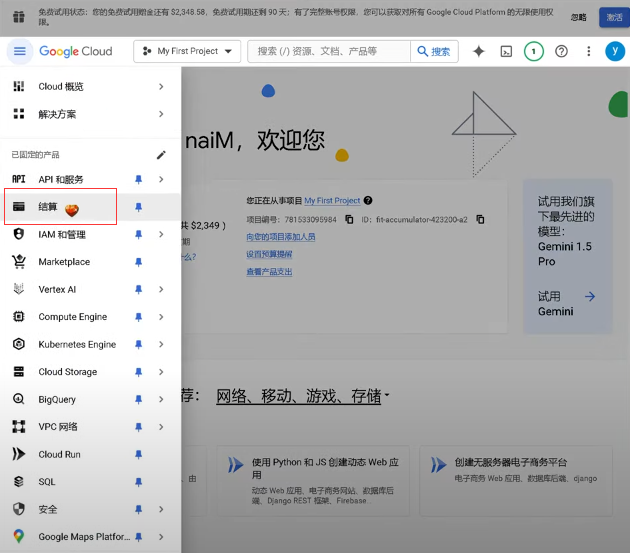This screenshot has width=630, height=553.
Task: Unpin BigQuery from sidebar
Action: [x=139, y=399]
